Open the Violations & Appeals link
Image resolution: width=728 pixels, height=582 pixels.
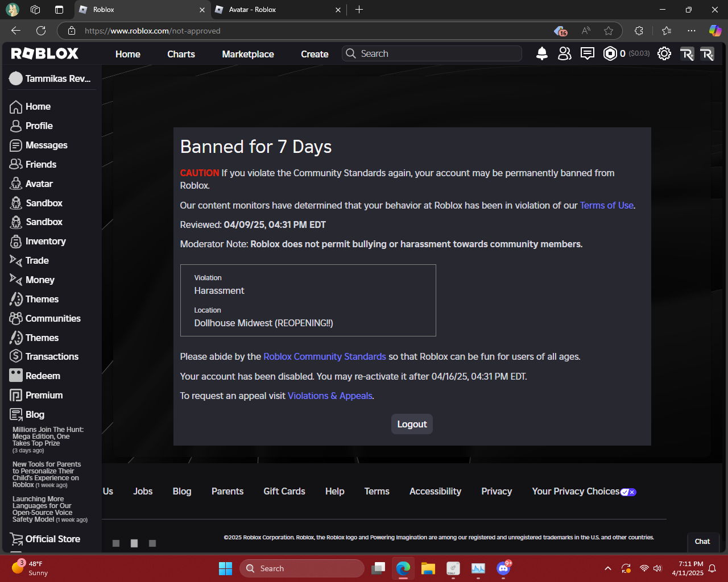pos(330,396)
